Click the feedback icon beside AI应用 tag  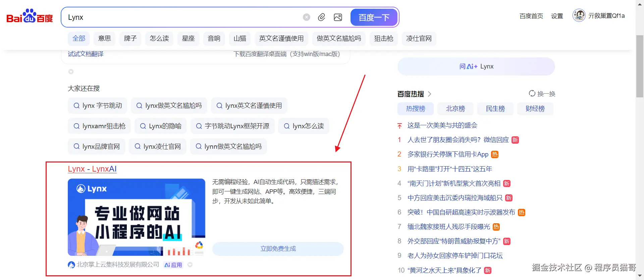(190, 265)
